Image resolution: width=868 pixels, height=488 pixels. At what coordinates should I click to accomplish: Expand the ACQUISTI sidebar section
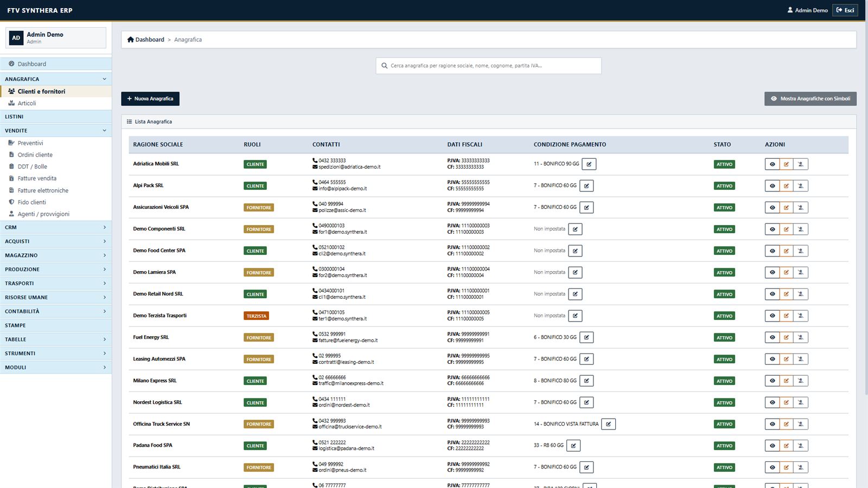coord(56,241)
